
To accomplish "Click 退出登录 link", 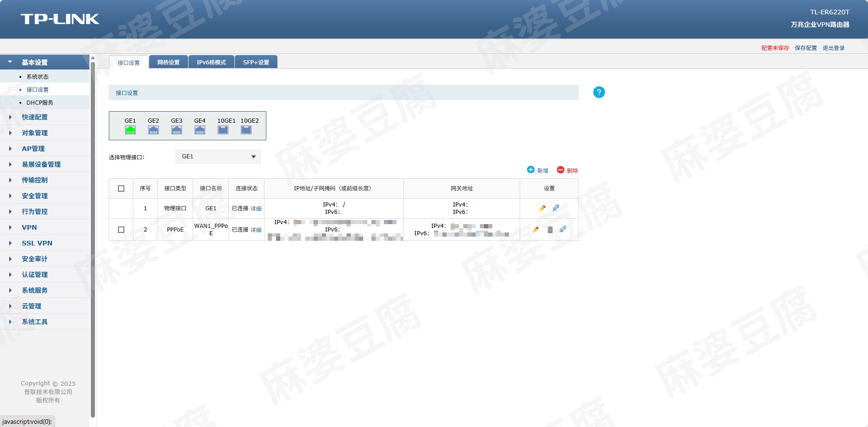I will pos(834,48).
